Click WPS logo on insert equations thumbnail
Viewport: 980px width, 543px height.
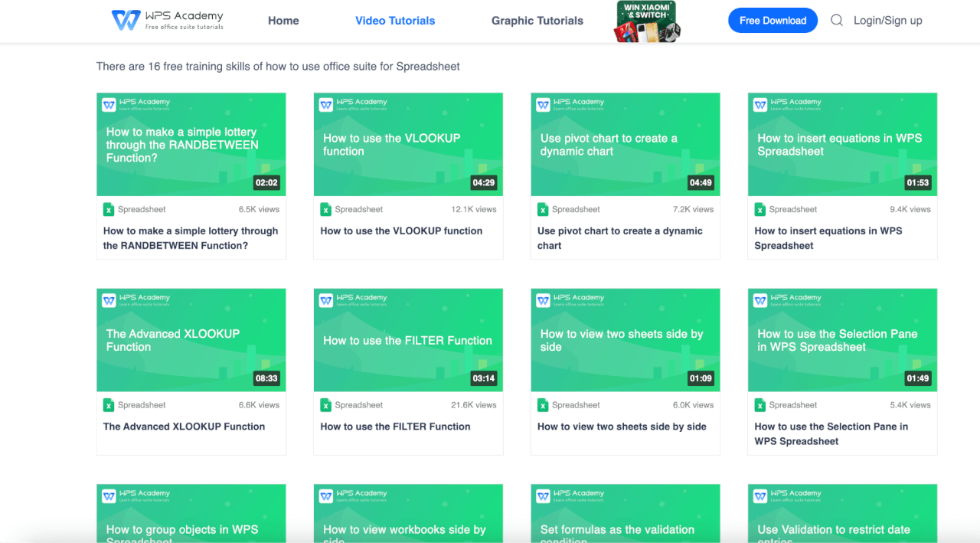click(x=760, y=105)
